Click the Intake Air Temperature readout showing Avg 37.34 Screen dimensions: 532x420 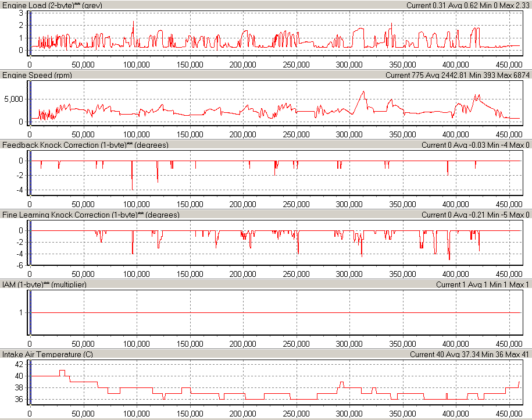[470, 354]
